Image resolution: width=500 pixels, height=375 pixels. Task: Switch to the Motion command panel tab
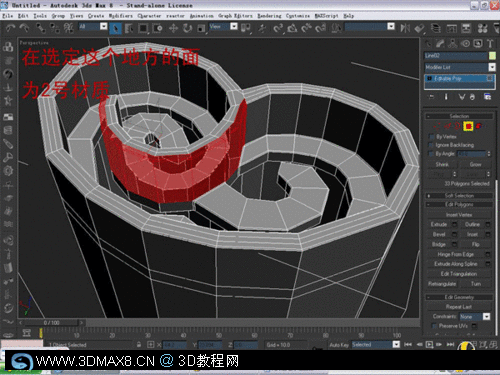pyautogui.click(x=465, y=44)
